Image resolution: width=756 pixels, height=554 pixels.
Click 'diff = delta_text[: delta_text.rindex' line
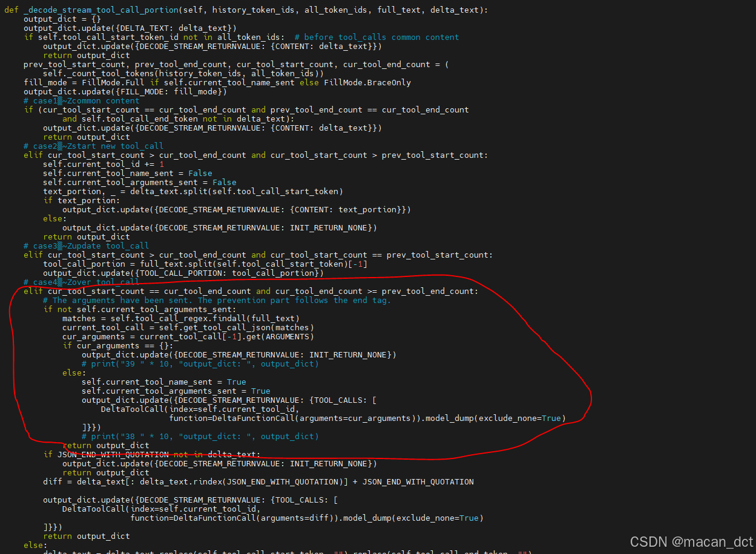click(258, 481)
